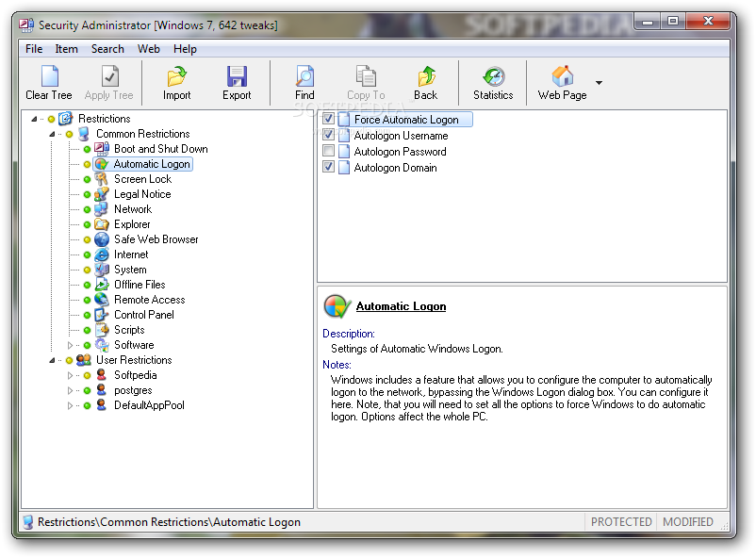Select the Autologon Domain item label
Screen dimensions: 756x558
[395, 168]
